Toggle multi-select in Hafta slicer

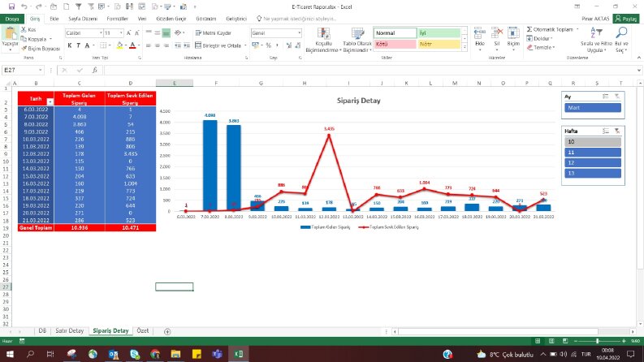(605, 131)
